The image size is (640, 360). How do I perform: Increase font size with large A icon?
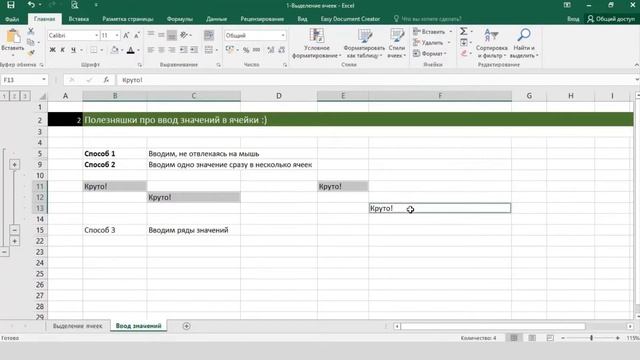pos(126,36)
